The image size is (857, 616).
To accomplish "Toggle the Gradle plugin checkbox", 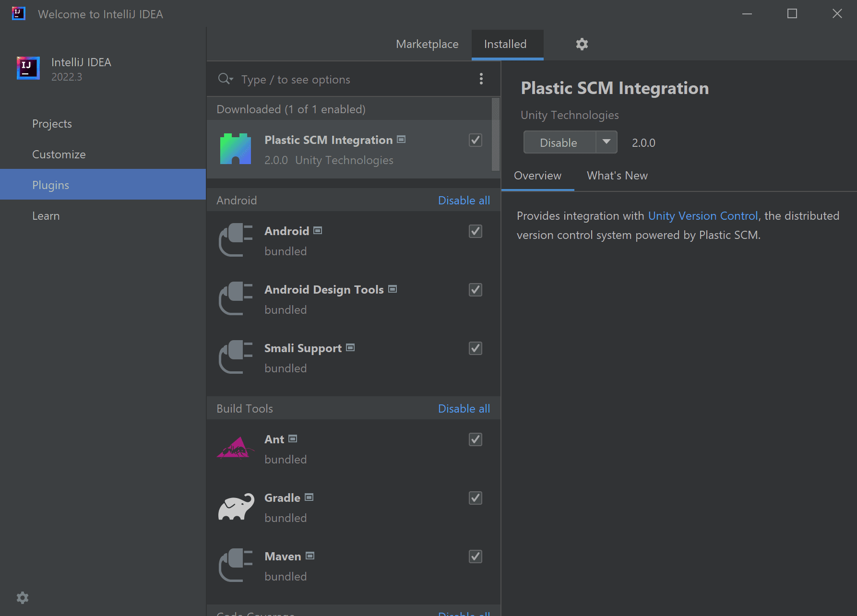I will click(476, 498).
